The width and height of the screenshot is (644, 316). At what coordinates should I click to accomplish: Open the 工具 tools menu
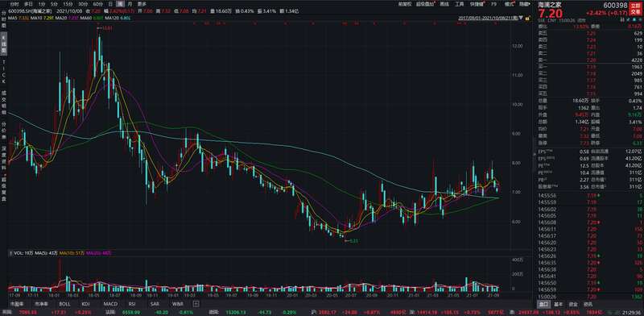pyautogui.click(x=459, y=4)
